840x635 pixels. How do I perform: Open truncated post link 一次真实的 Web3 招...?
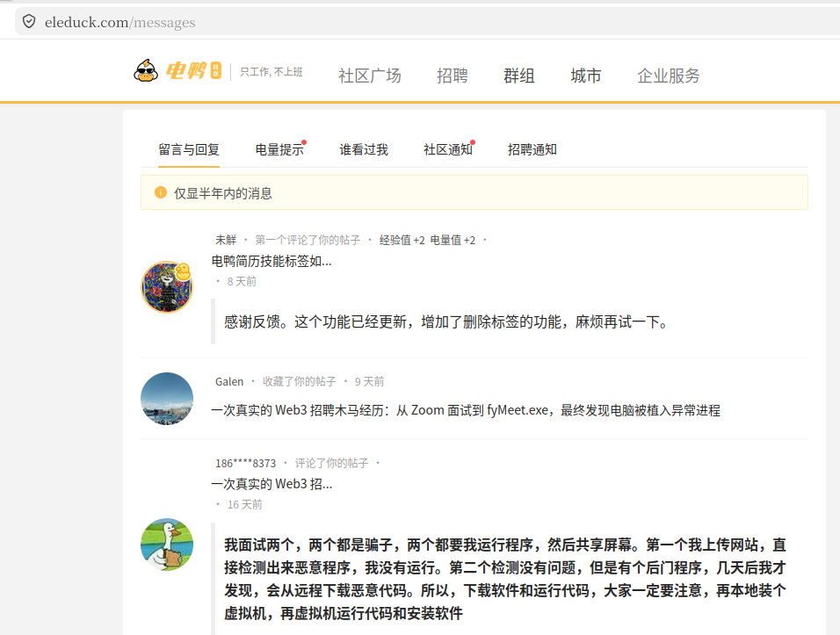272,484
